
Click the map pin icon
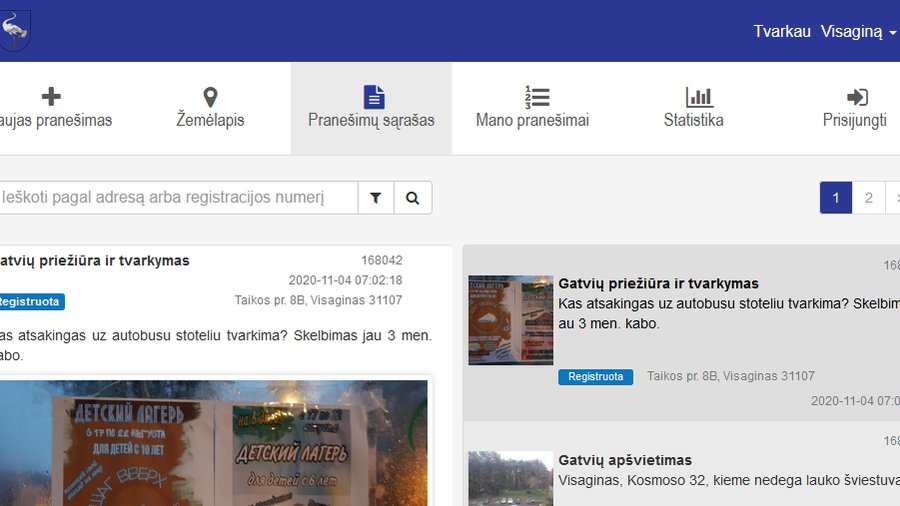(210, 97)
